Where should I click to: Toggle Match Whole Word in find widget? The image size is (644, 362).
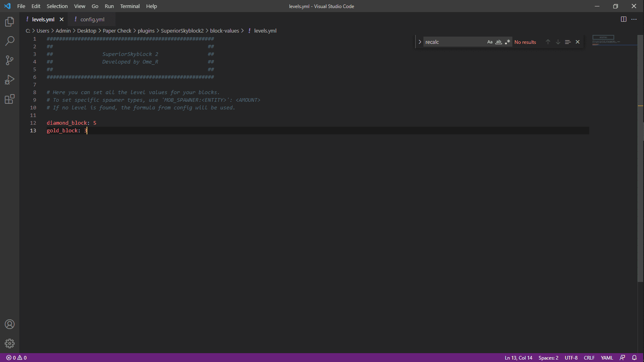click(499, 42)
